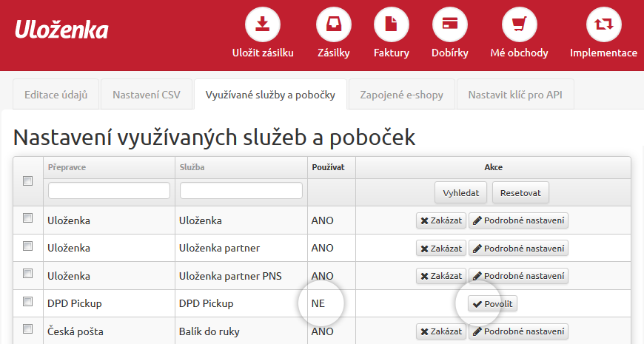Focus the Přepravce filter input field
Screen dimensions: 644x344
109,190
